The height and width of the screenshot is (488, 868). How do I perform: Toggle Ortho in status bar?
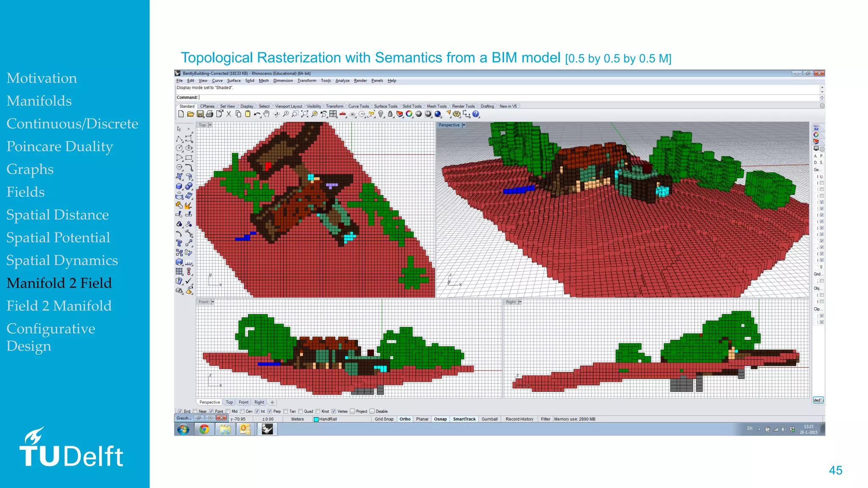405,419
